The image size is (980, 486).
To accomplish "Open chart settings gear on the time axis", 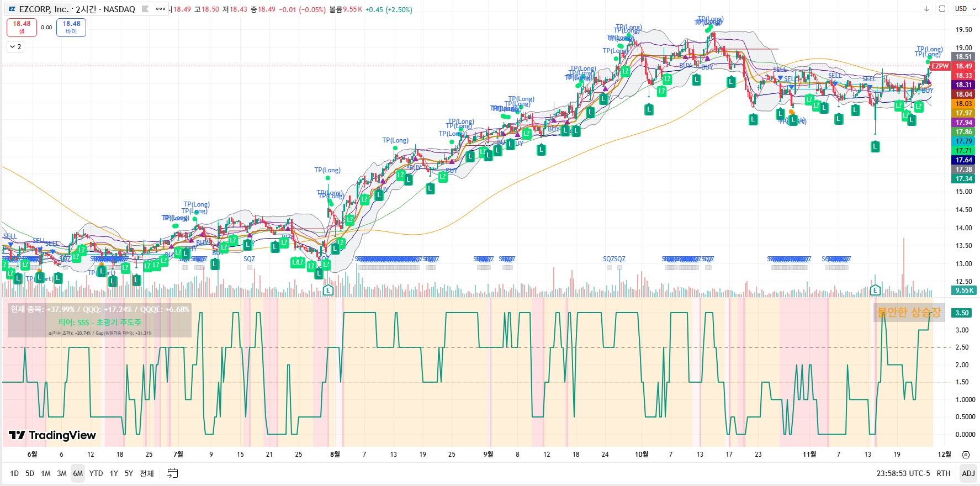I will click(966, 455).
